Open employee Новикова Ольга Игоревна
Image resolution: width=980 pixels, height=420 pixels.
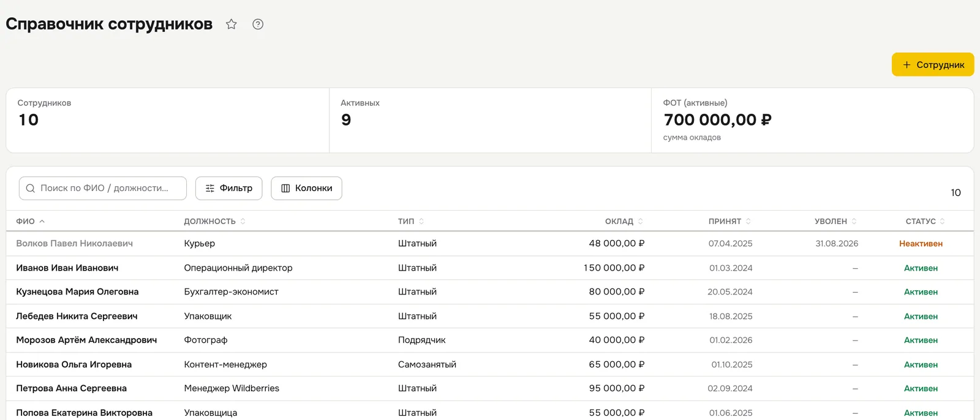coord(73,365)
